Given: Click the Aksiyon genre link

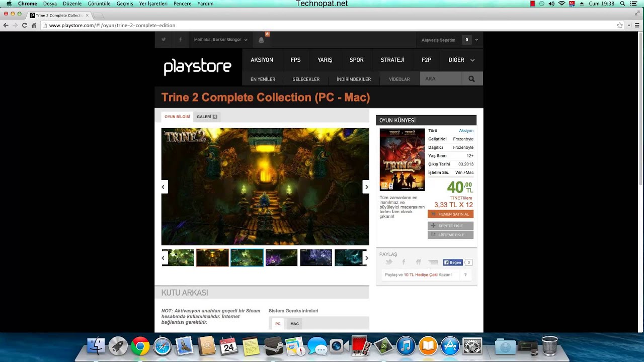Looking at the screenshot, I should tap(466, 131).
